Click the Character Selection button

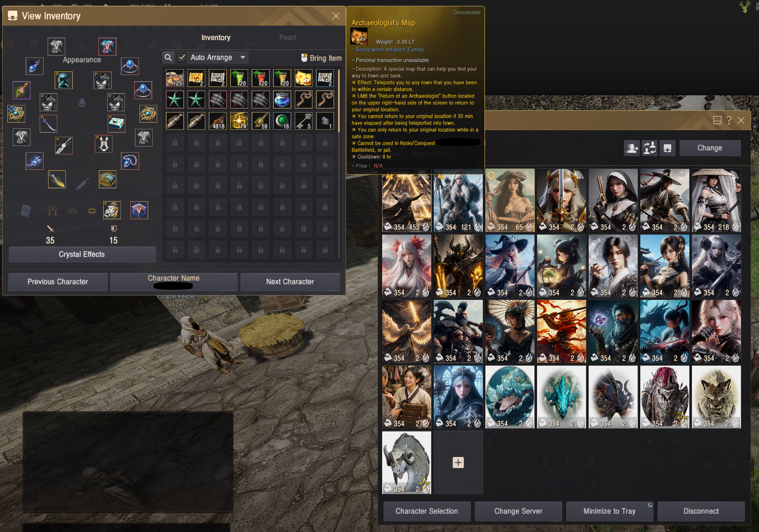[x=427, y=511]
